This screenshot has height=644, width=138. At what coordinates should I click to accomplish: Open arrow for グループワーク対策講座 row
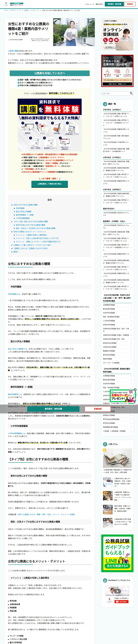point(131,363)
